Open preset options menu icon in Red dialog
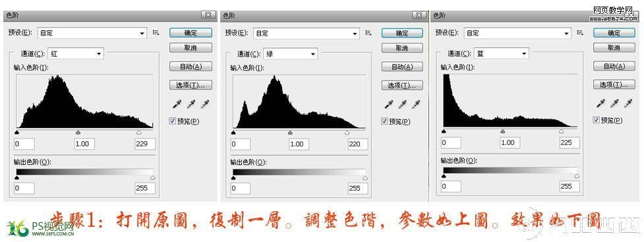The image size is (644, 242). click(156, 33)
